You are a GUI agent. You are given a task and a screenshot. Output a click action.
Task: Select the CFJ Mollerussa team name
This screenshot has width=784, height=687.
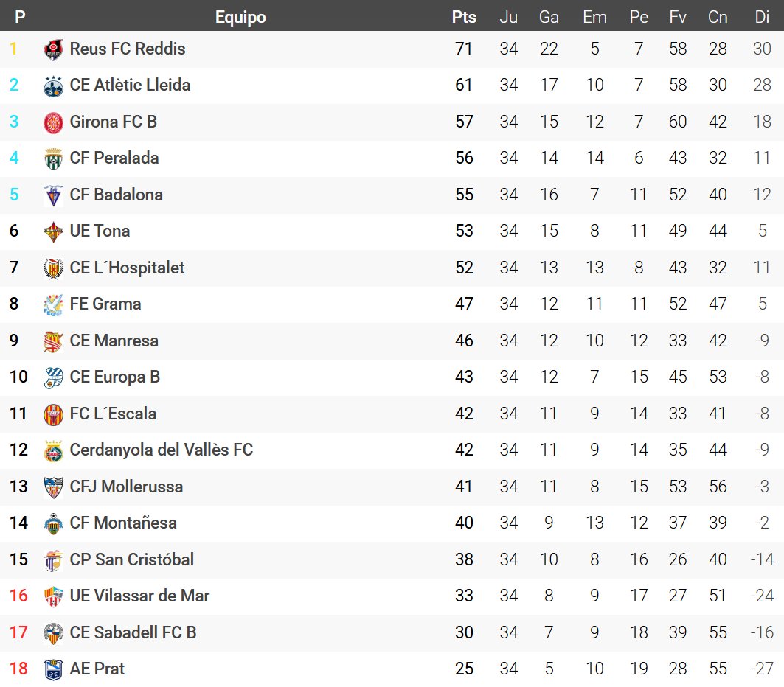(126, 487)
